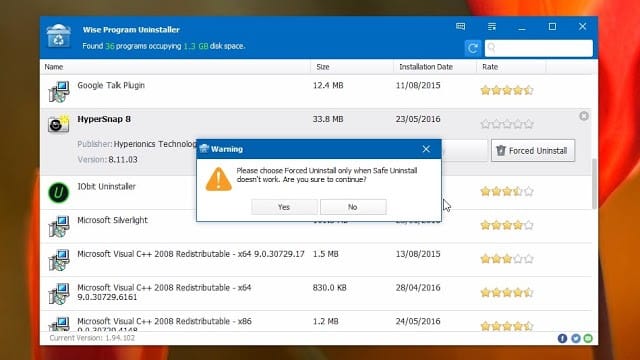Click the vertical scrollbar of program list

[x=594, y=184]
